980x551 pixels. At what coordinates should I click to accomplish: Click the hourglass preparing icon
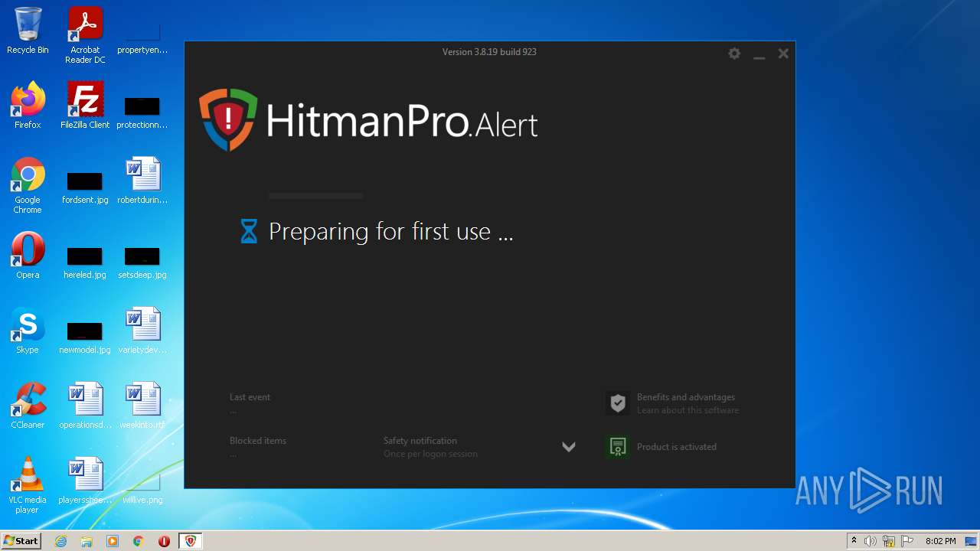click(x=249, y=231)
